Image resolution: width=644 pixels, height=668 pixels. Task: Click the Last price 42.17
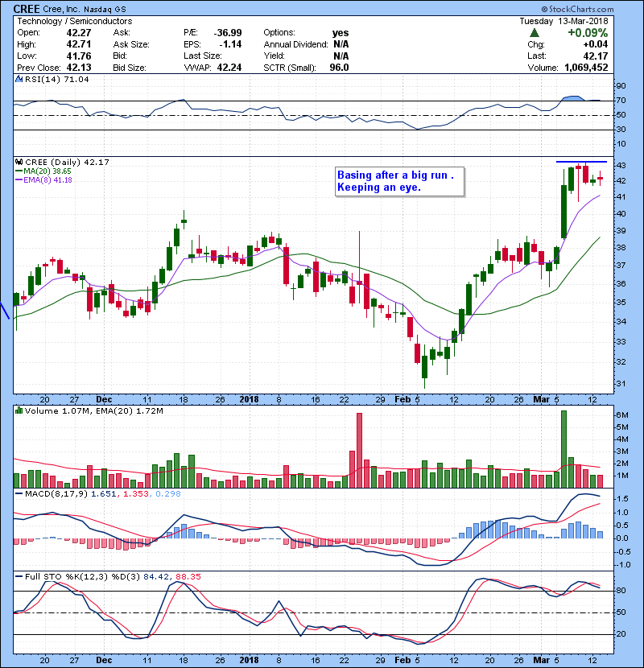click(596, 56)
